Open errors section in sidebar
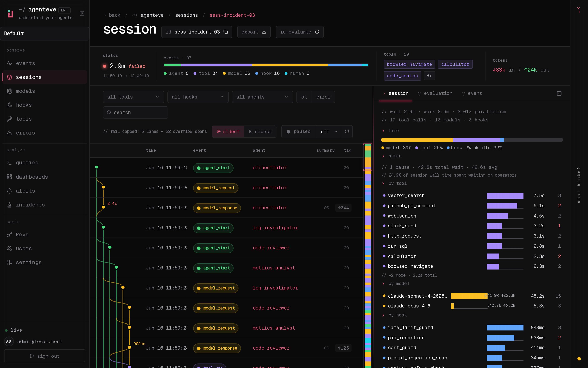 click(x=45, y=133)
